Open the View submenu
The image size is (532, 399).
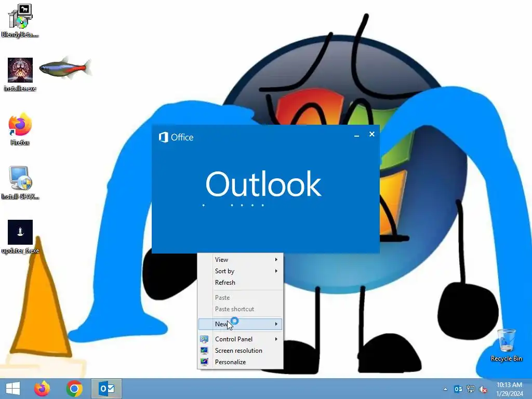coord(240,260)
